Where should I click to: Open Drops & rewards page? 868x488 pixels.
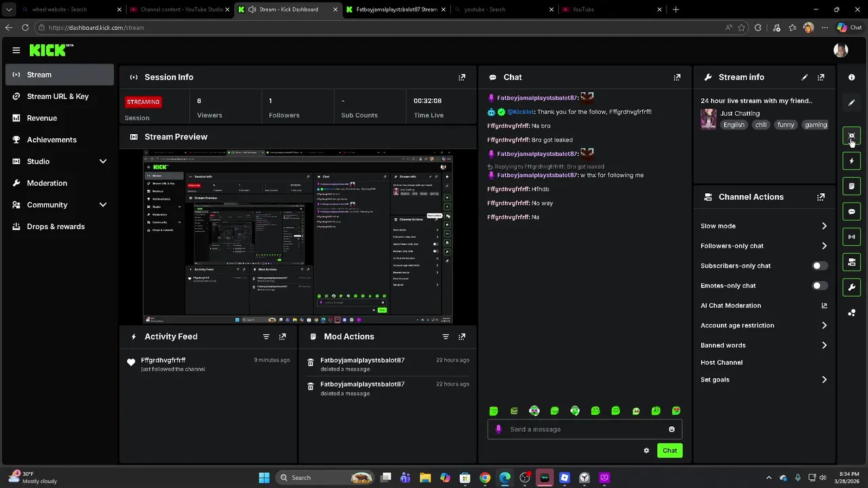pyautogui.click(x=60, y=226)
